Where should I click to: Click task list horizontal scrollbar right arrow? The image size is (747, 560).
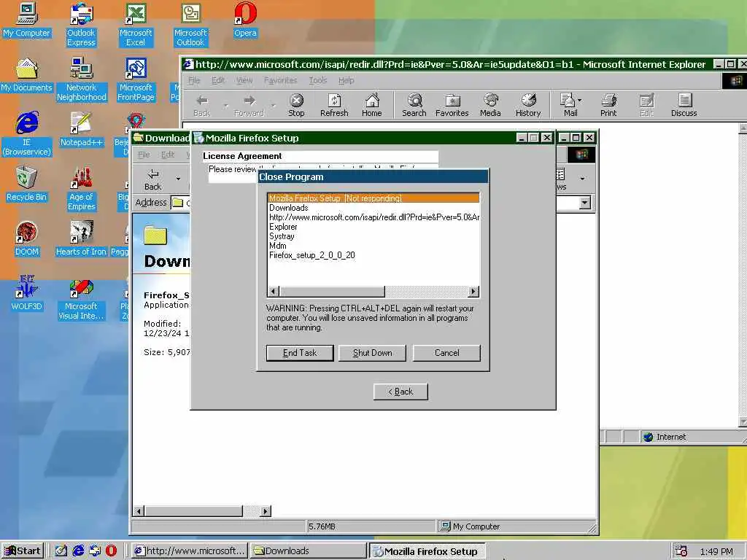pos(473,292)
